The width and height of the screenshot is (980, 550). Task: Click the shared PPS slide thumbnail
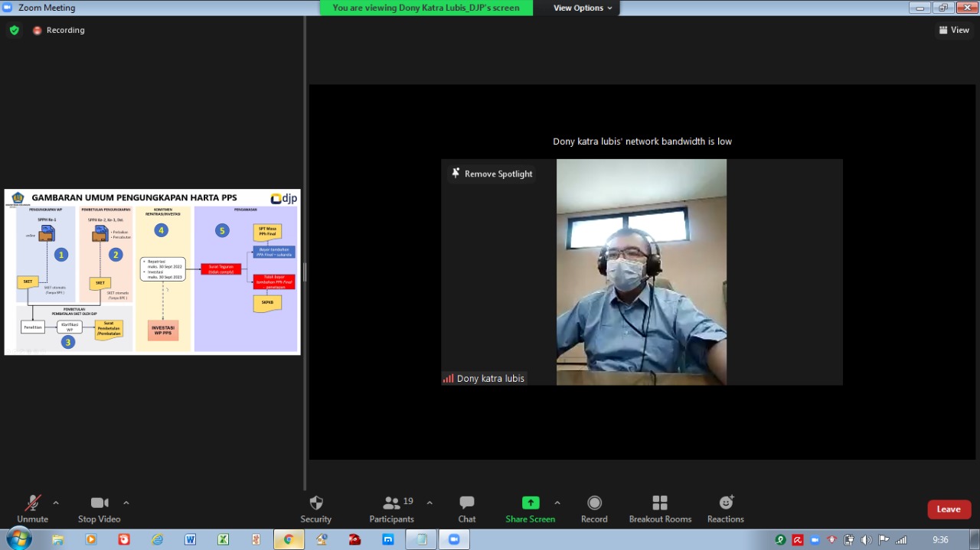point(152,272)
